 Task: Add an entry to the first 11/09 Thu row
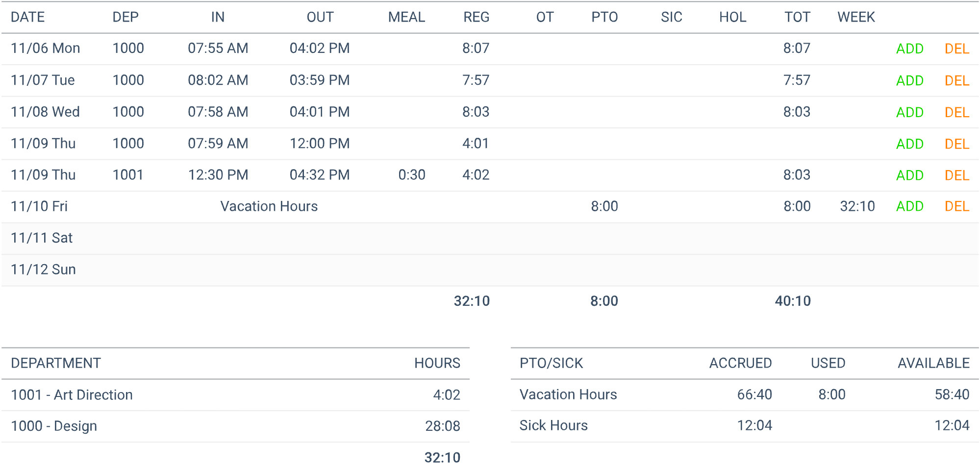pyautogui.click(x=910, y=144)
